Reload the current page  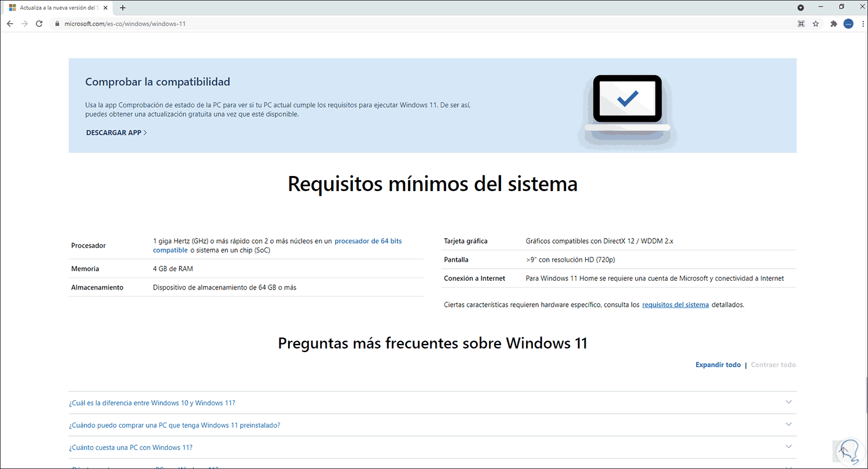tap(39, 24)
